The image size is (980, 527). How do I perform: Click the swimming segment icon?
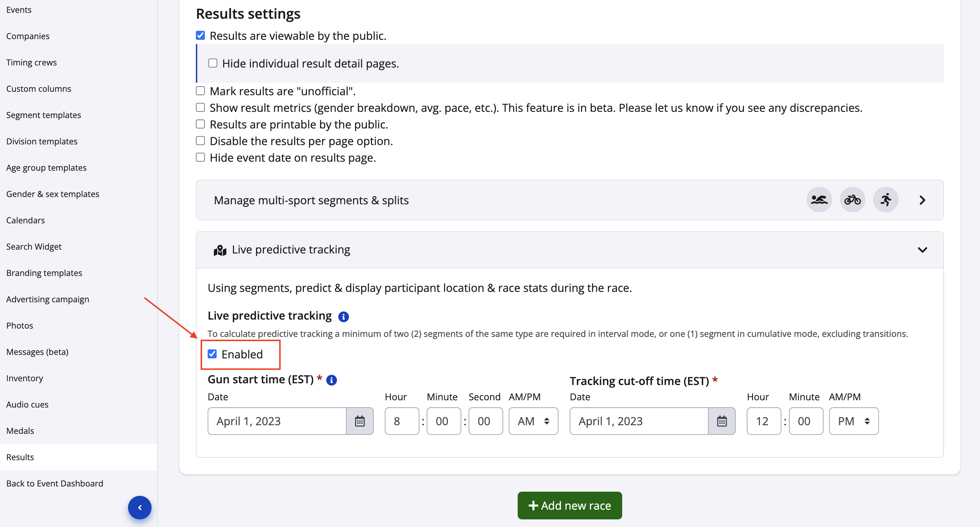coord(819,200)
